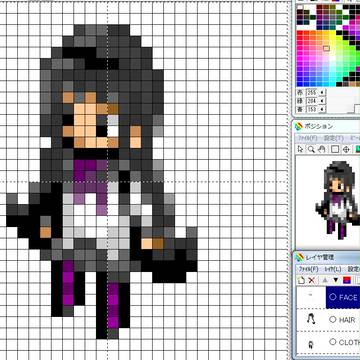Image resolution: width=360 pixels, height=360 pixels.
Task: Select the hand pan tool
Action: click(323, 149)
